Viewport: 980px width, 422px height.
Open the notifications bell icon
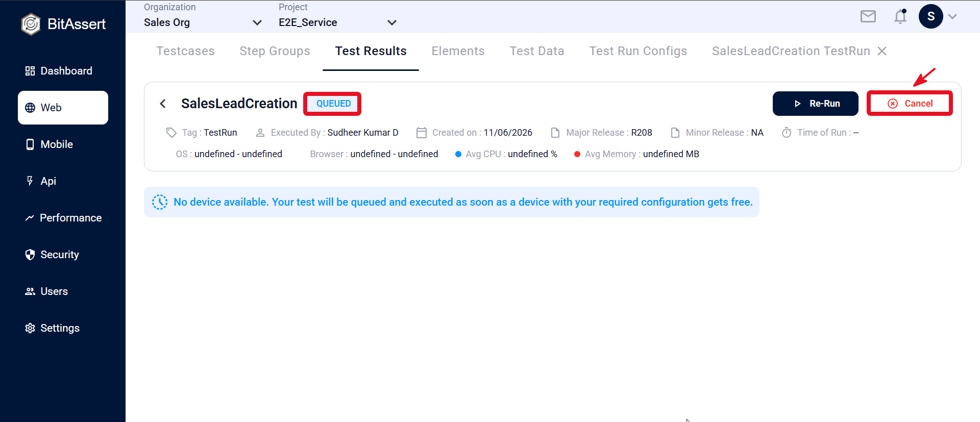900,16
